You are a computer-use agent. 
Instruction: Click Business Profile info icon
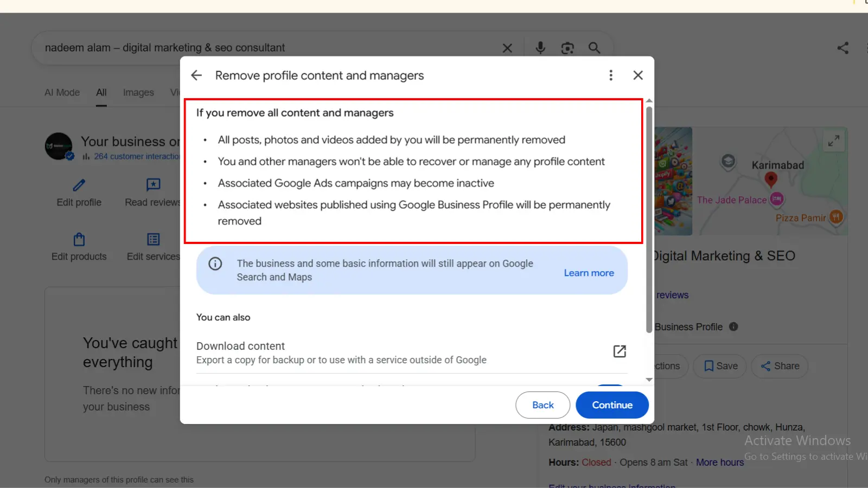(x=733, y=326)
